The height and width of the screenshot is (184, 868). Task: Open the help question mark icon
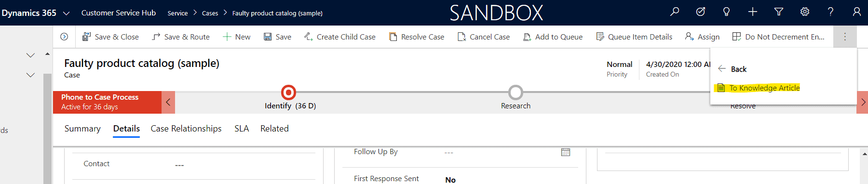830,12
